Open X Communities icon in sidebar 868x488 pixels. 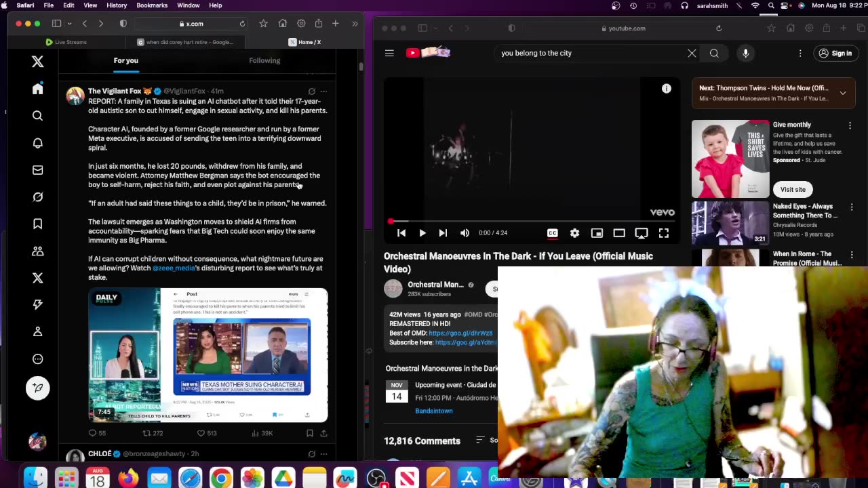pos(38,251)
